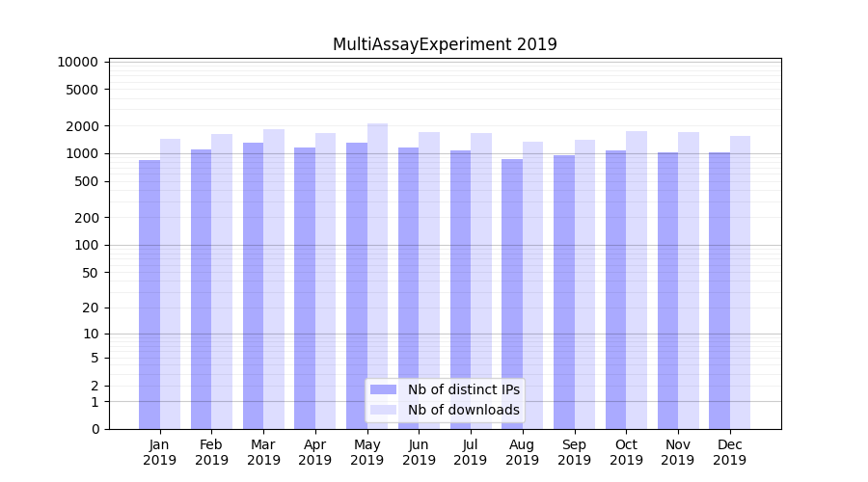Select the 100 y-axis tick label
The height and width of the screenshot is (482, 868).
coord(85,245)
